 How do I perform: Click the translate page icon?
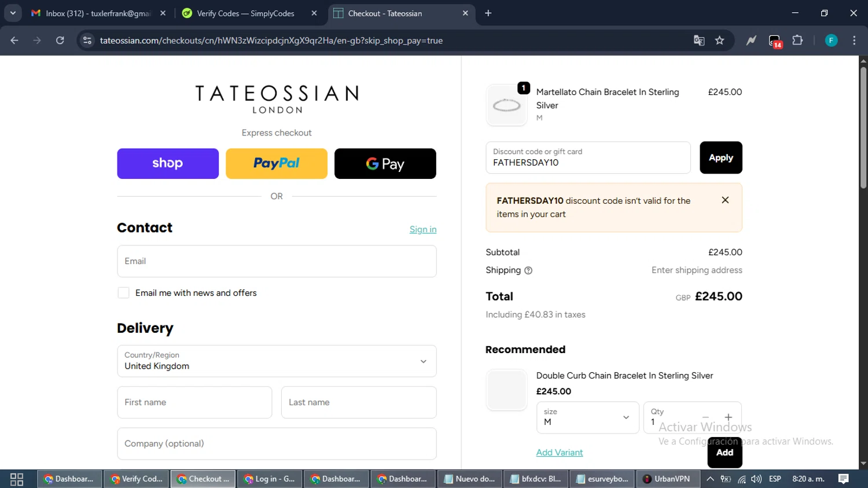coord(699,41)
